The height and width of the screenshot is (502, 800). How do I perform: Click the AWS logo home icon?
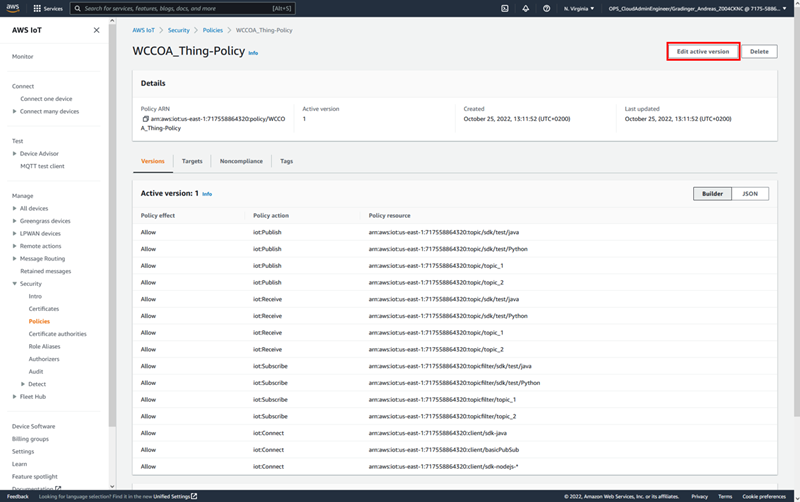pos(14,8)
